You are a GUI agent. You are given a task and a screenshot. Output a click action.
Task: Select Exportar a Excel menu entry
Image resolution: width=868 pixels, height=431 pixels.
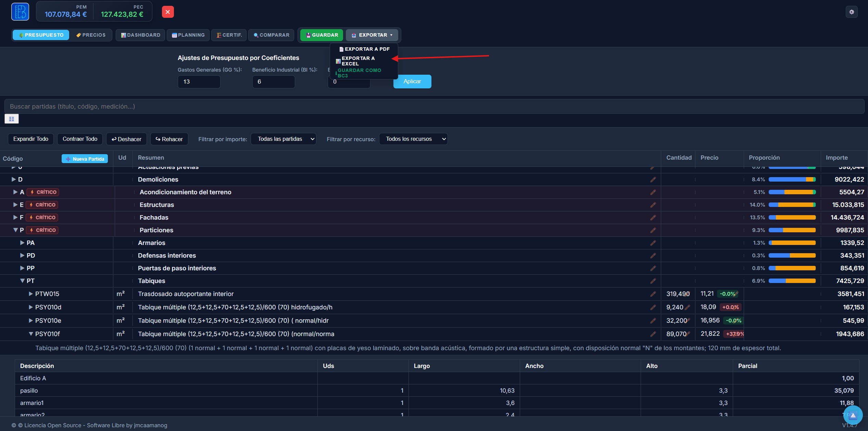(x=358, y=61)
